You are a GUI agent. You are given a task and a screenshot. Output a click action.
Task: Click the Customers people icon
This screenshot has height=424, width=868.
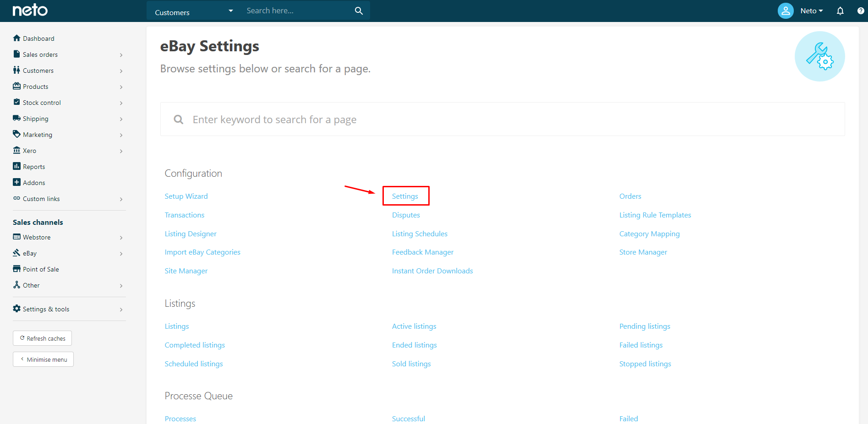(x=17, y=70)
